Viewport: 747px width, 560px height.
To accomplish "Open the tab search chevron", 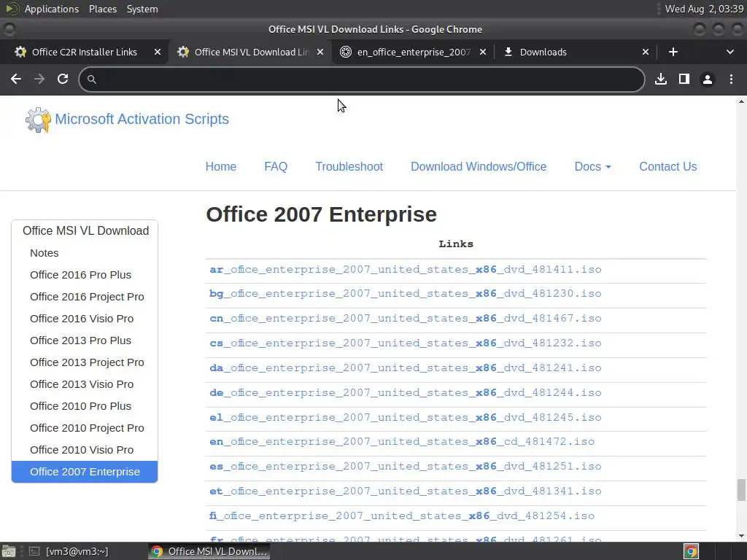I will click(x=729, y=52).
